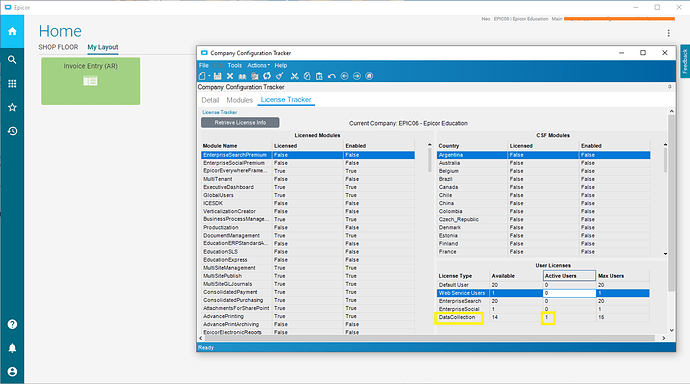Click the Refresh toolbar icon
Viewport: 690px width, 384px height.
click(x=267, y=76)
